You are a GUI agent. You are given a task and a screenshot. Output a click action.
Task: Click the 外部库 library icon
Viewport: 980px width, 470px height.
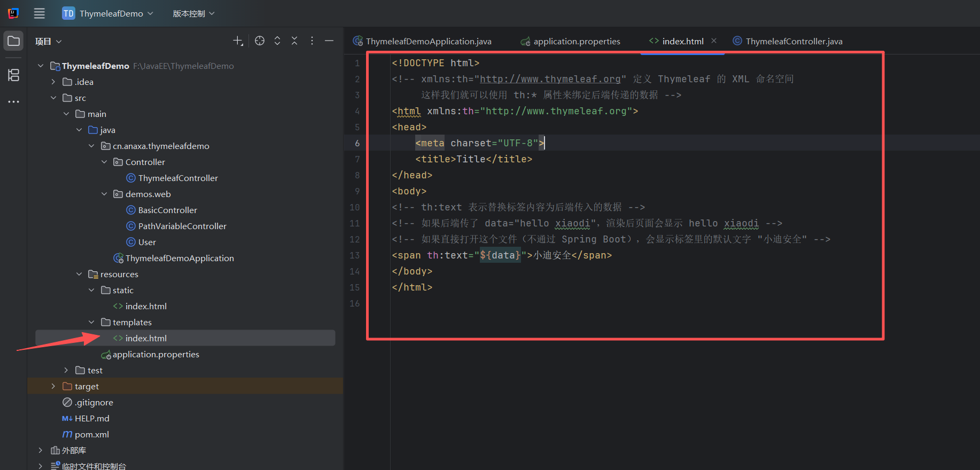[x=55, y=450]
